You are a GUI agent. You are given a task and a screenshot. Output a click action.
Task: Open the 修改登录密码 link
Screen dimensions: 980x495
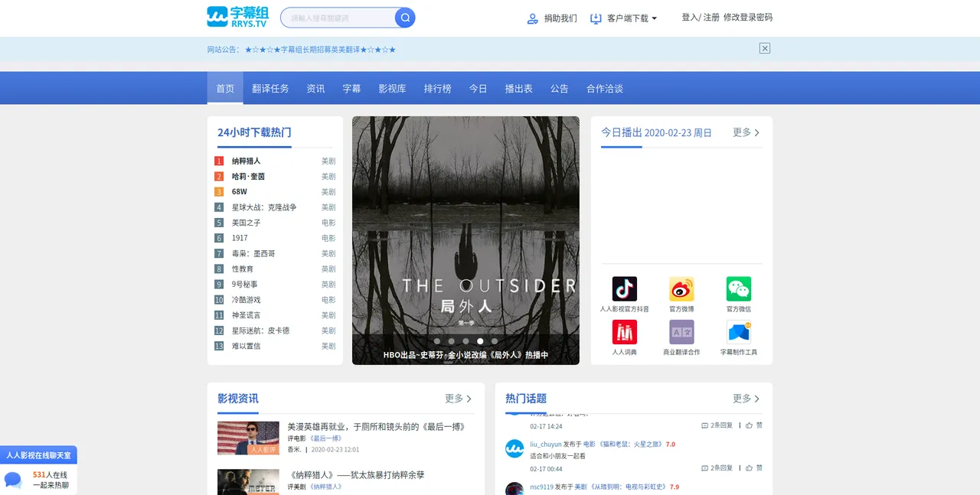(x=748, y=18)
